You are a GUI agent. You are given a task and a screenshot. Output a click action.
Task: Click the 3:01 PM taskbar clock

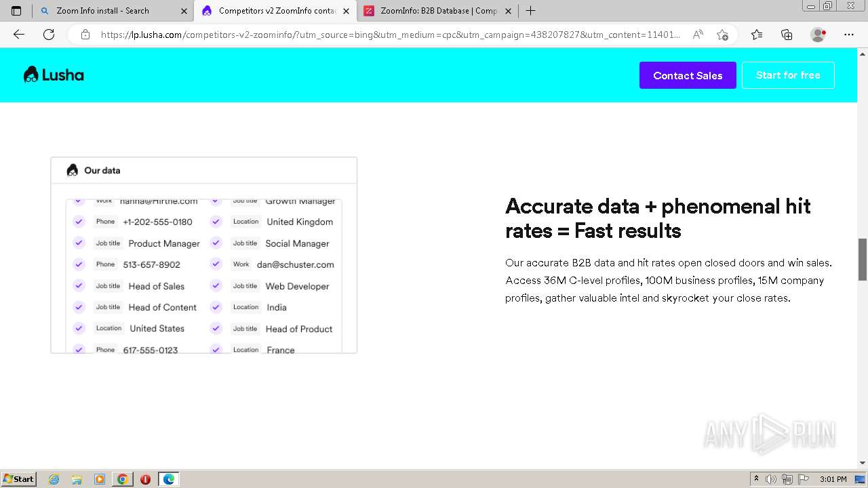click(833, 479)
